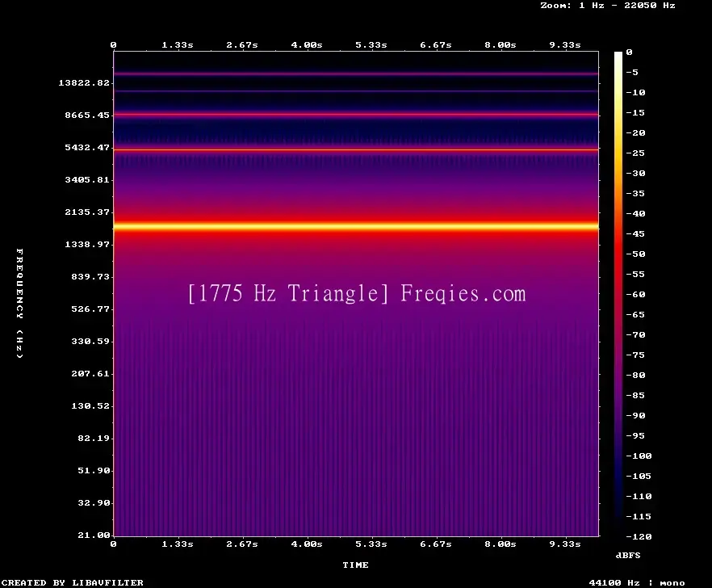The height and width of the screenshot is (588, 712).
Task: Click the bottom 4.00s time label
Action: coord(307,544)
